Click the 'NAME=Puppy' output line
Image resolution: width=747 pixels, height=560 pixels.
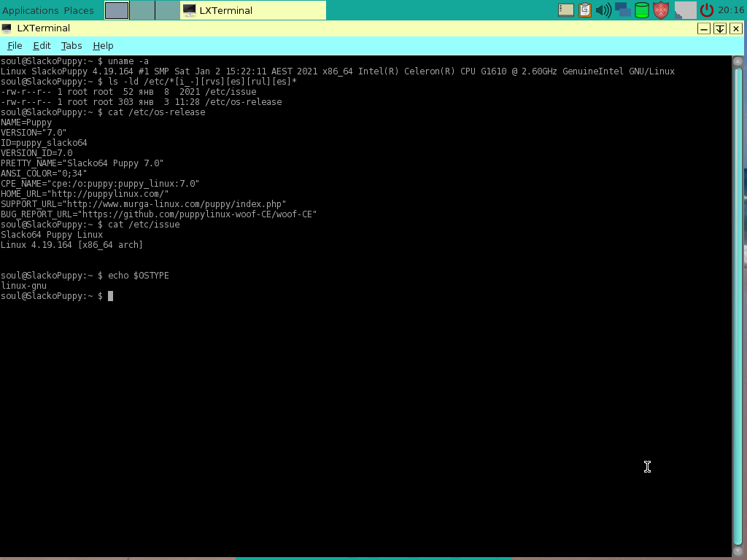(x=26, y=122)
